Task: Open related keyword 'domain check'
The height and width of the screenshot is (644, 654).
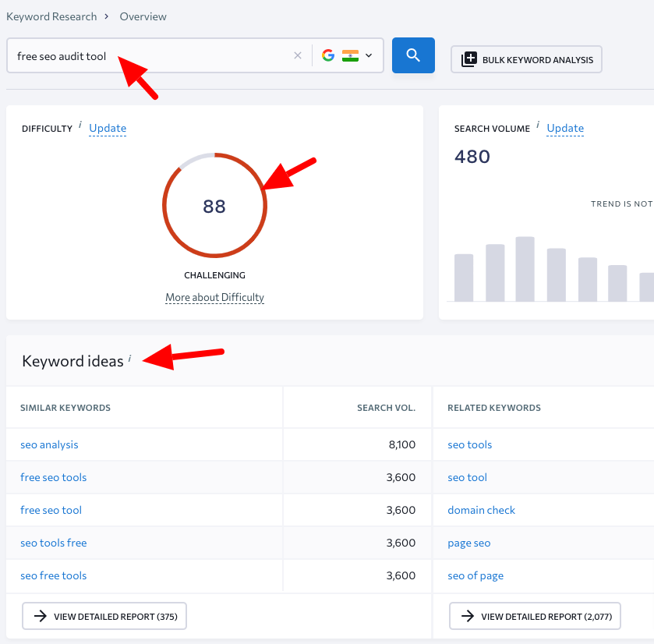Action: pyautogui.click(x=481, y=510)
